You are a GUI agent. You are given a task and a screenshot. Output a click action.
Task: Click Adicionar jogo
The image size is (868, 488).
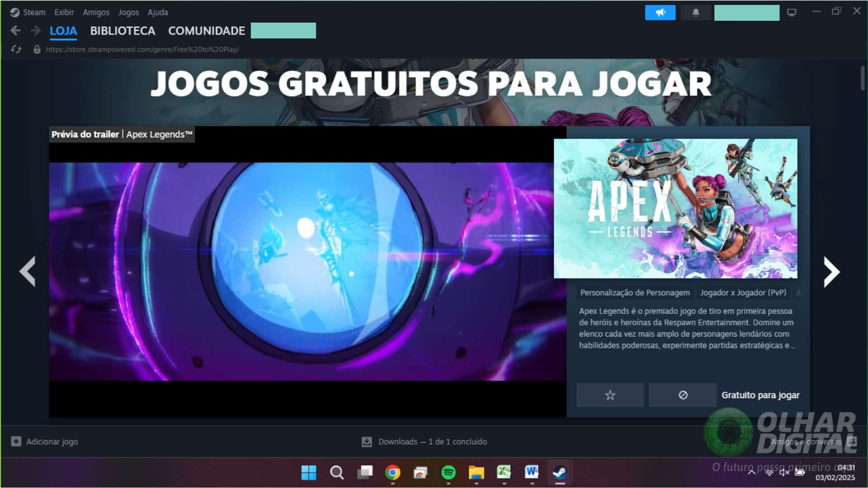[x=52, y=441]
